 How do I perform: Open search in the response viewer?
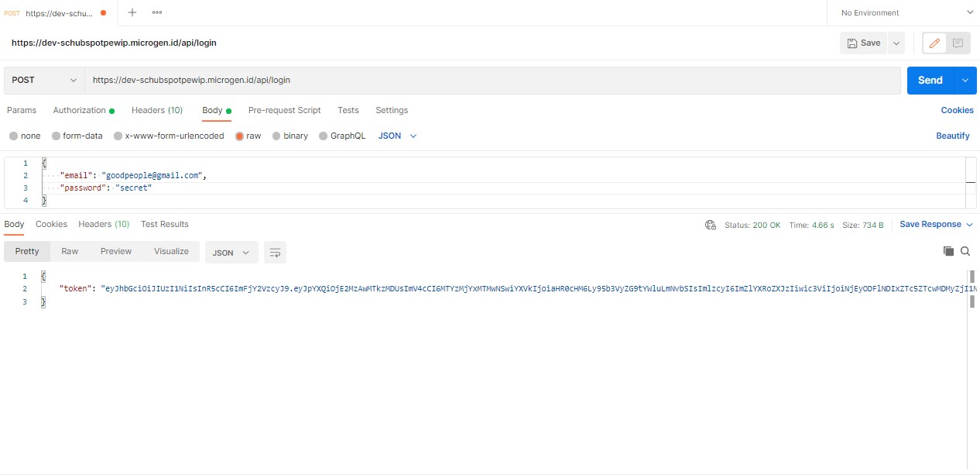(x=965, y=250)
